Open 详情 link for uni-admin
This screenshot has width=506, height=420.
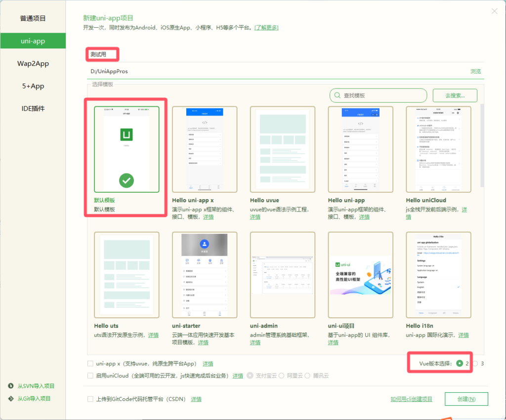(255, 342)
